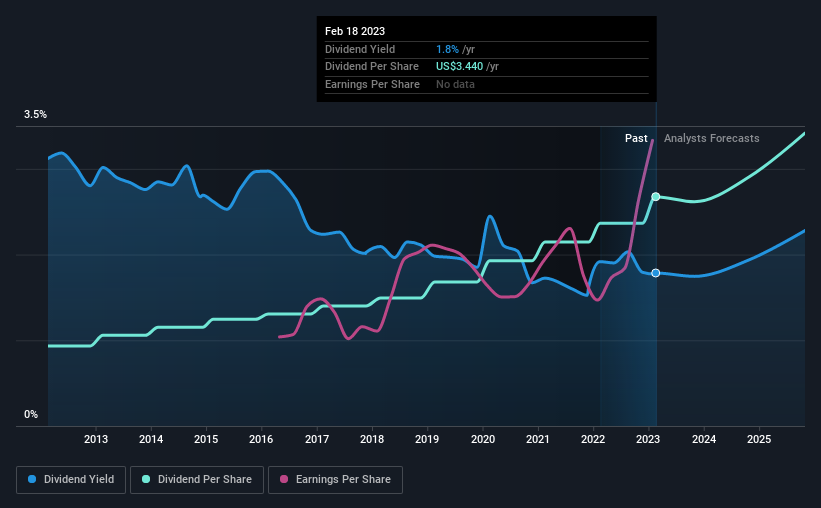Viewport: 821px width, 508px height.
Task: Select the blue dividend yield data point marker
Action: click(x=656, y=273)
